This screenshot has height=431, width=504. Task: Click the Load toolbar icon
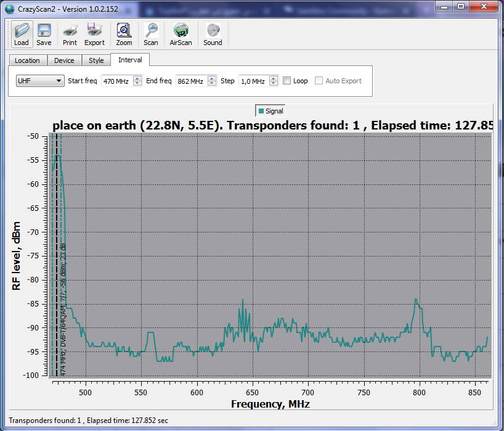pyautogui.click(x=22, y=34)
